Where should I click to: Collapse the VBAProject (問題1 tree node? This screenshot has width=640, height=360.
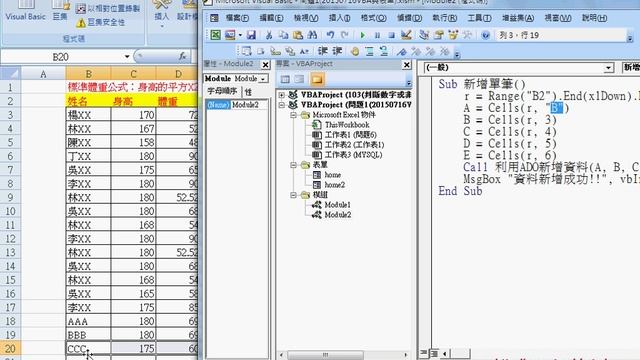pos(282,105)
